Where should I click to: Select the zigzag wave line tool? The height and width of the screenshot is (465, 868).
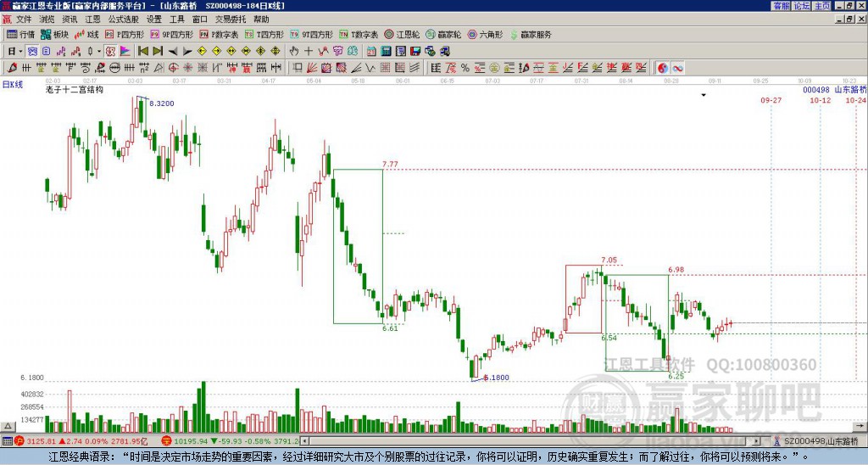(370, 68)
